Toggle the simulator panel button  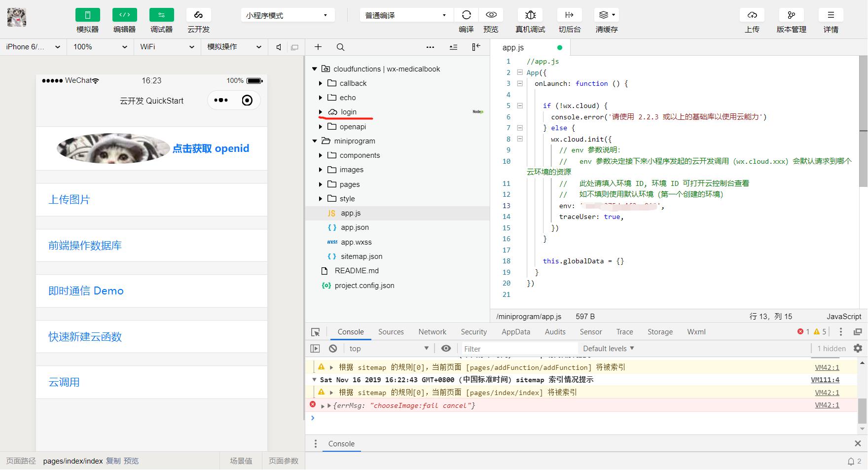tap(87, 15)
